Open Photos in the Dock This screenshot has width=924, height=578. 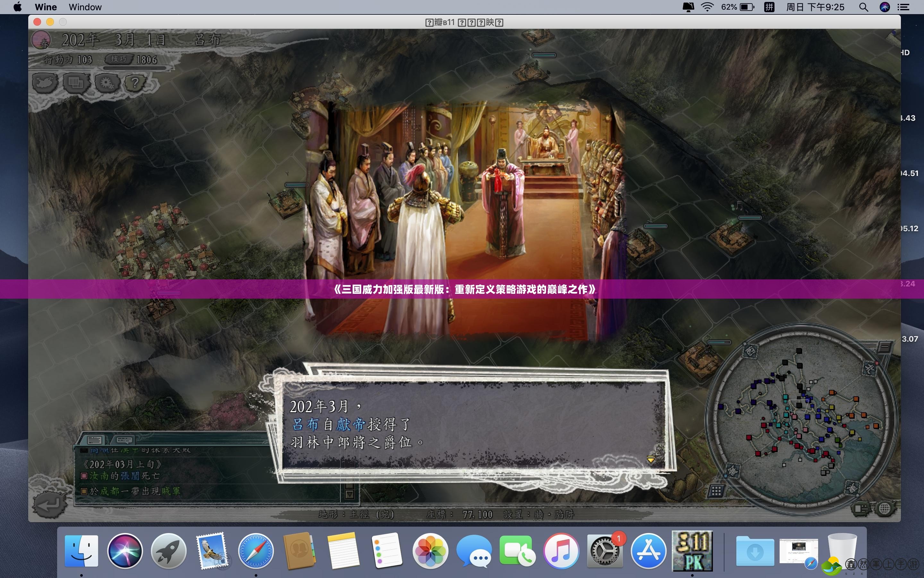point(430,551)
